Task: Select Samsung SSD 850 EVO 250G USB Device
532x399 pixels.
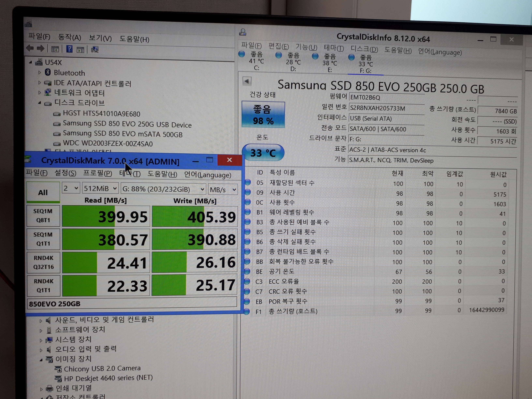Action: (127, 124)
